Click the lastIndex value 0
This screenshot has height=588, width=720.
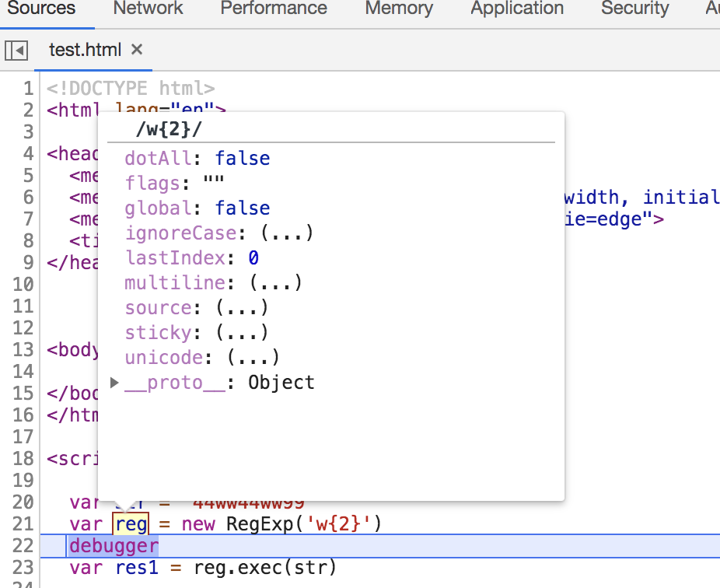click(x=253, y=258)
